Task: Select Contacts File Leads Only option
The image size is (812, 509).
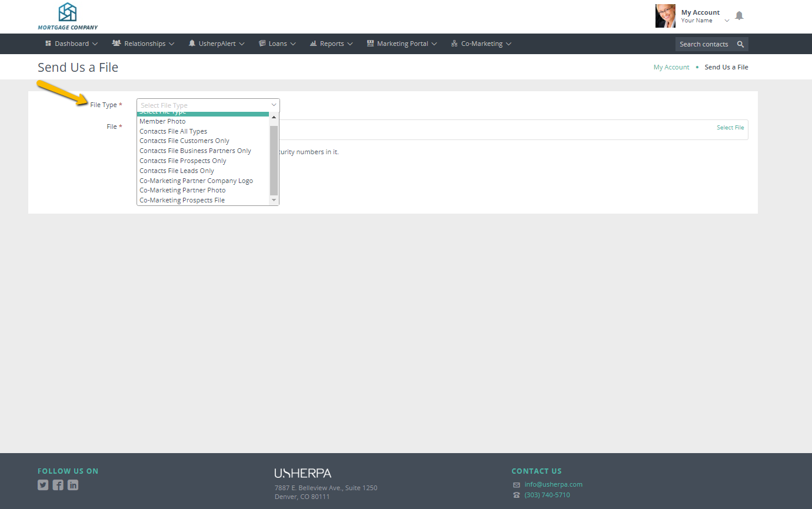Action: (177, 171)
